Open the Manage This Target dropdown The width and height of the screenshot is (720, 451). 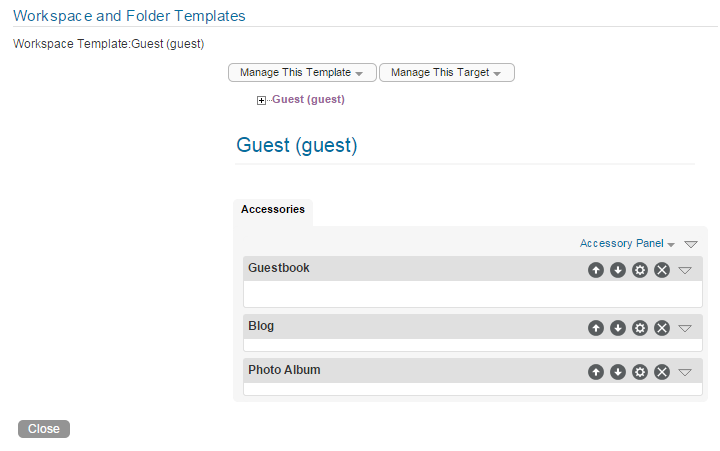[x=446, y=73]
